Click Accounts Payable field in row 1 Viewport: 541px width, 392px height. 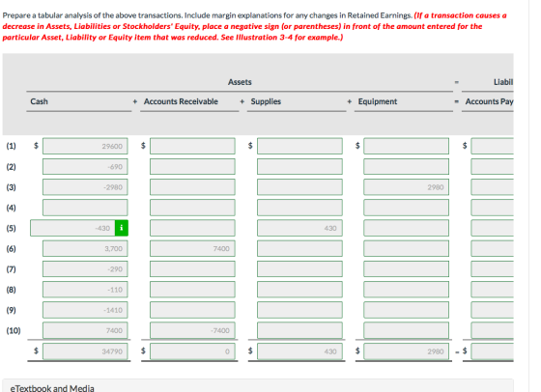point(493,146)
